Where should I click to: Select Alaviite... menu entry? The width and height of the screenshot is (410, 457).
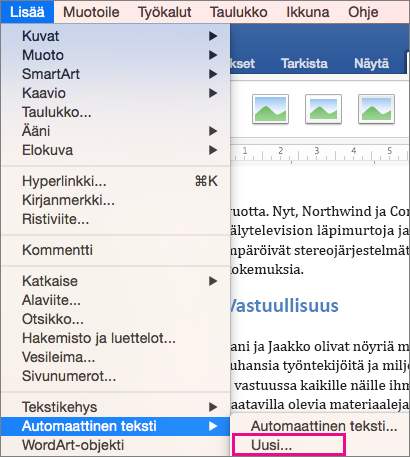coord(115,300)
